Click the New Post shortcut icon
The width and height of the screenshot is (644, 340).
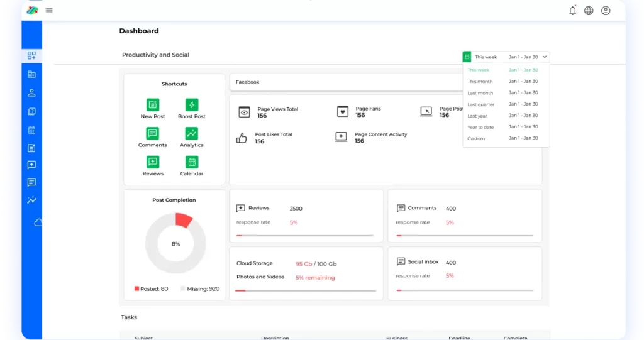(153, 105)
